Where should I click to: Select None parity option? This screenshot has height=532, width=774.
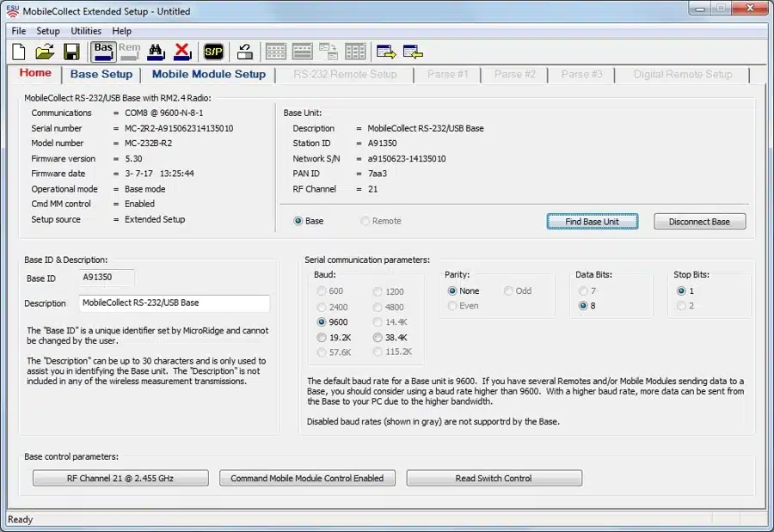point(453,291)
